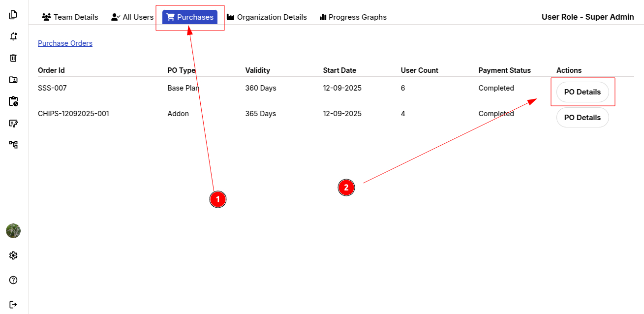This screenshot has height=314, width=644.
Task: Open the hierarchy tree icon in sidebar
Action: (13, 145)
